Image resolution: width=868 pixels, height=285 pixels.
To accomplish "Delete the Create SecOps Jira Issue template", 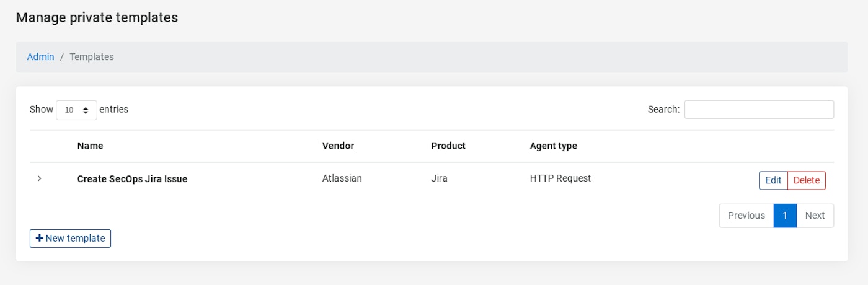I will [807, 180].
